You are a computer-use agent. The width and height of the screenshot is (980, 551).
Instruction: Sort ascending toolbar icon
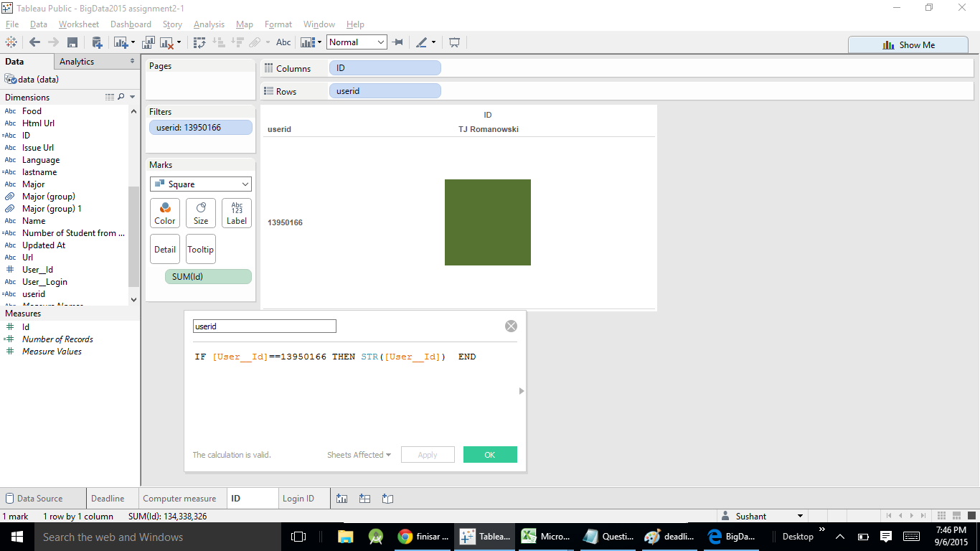coord(219,42)
